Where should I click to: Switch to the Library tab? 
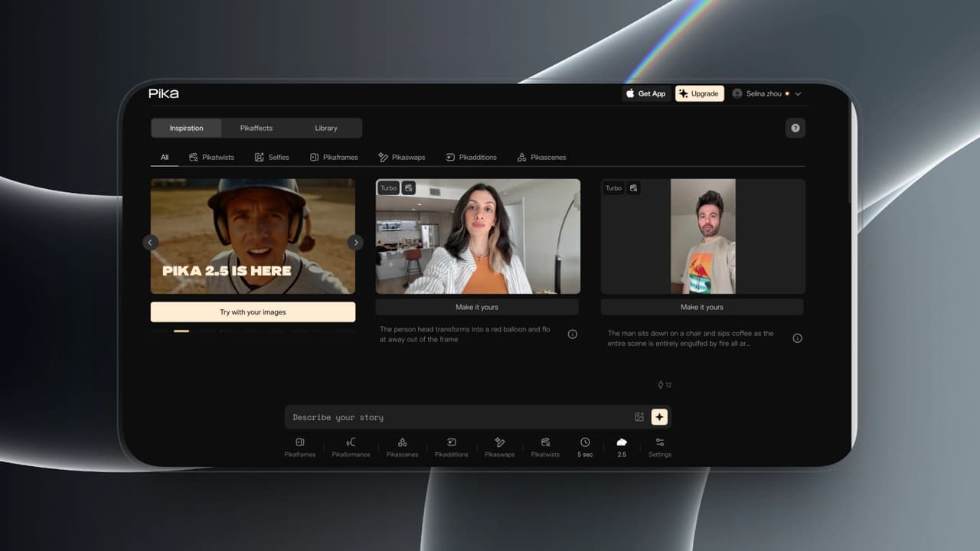[326, 128]
